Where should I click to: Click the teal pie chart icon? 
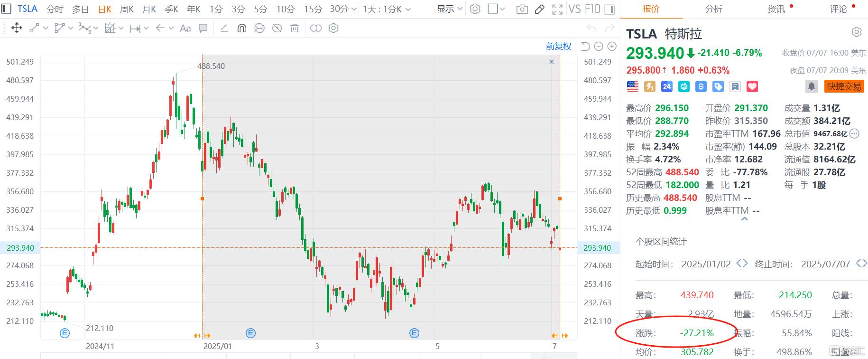click(684, 86)
